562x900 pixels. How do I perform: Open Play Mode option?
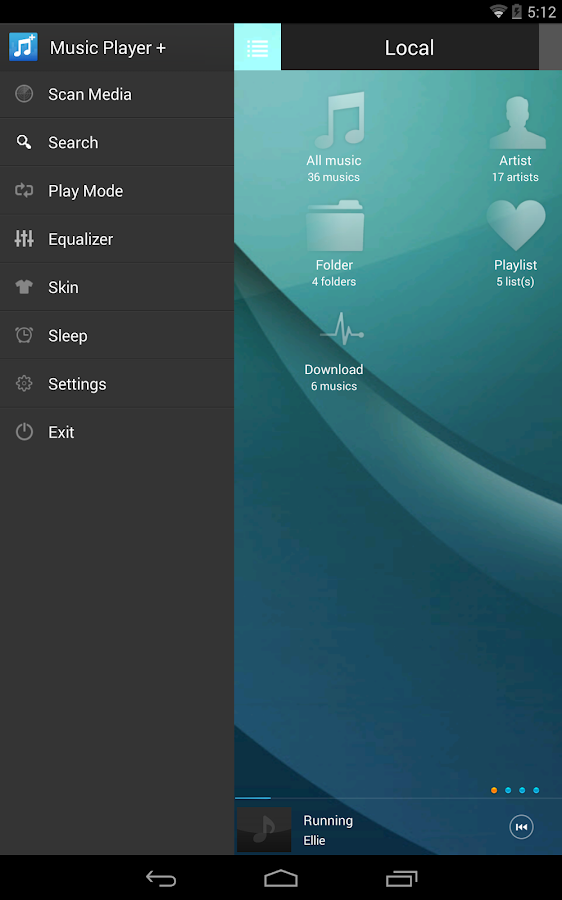(117, 191)
